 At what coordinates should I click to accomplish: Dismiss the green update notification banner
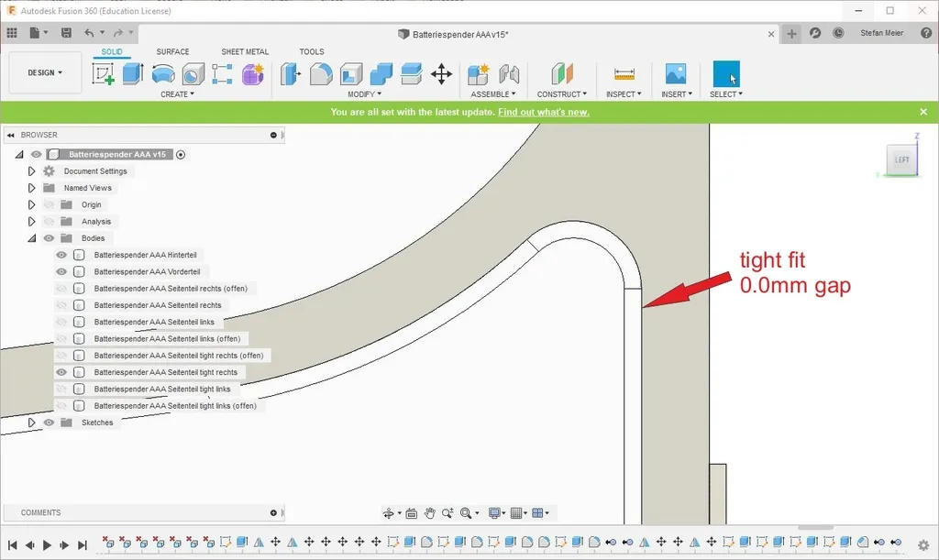(x=923, y=112)
